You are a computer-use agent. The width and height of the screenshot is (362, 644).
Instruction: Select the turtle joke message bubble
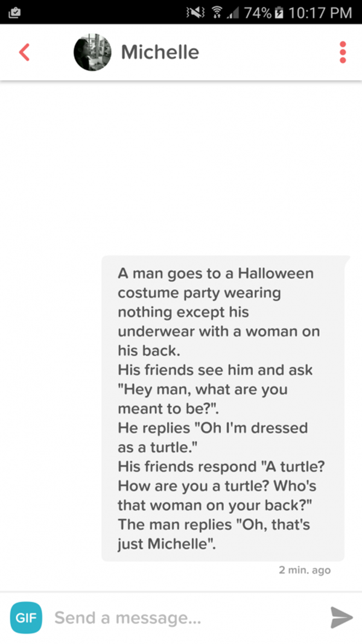tap(223, 408)
